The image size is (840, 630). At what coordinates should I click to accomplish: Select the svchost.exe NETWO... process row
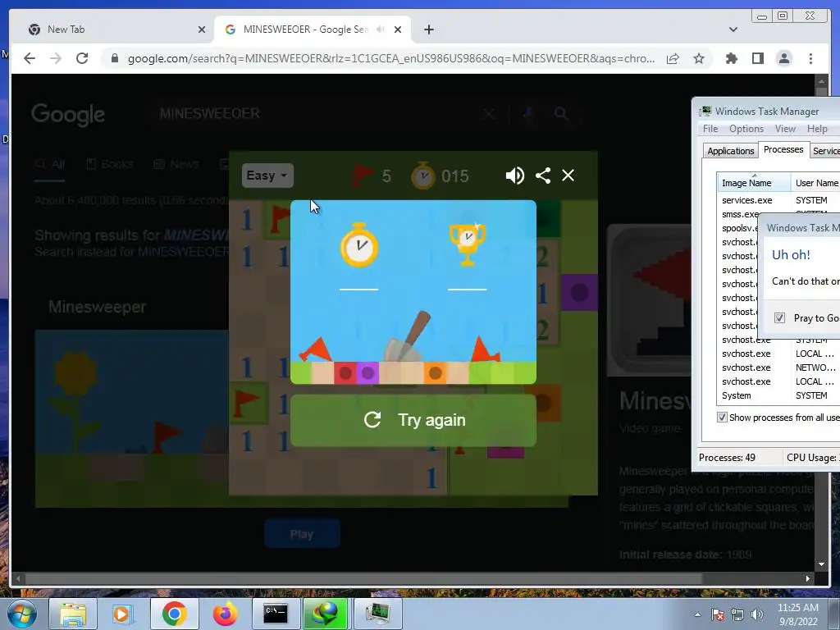pyautogui.click(x=778, y=367)
